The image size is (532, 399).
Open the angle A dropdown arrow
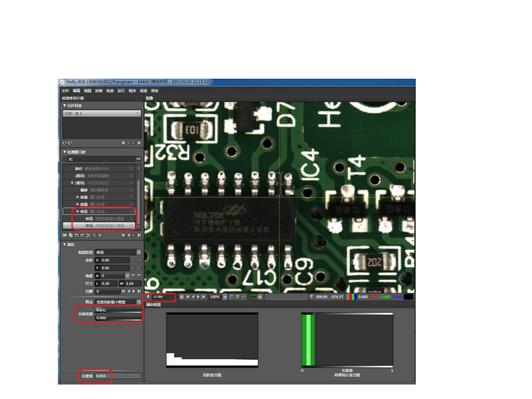[127, 276]
